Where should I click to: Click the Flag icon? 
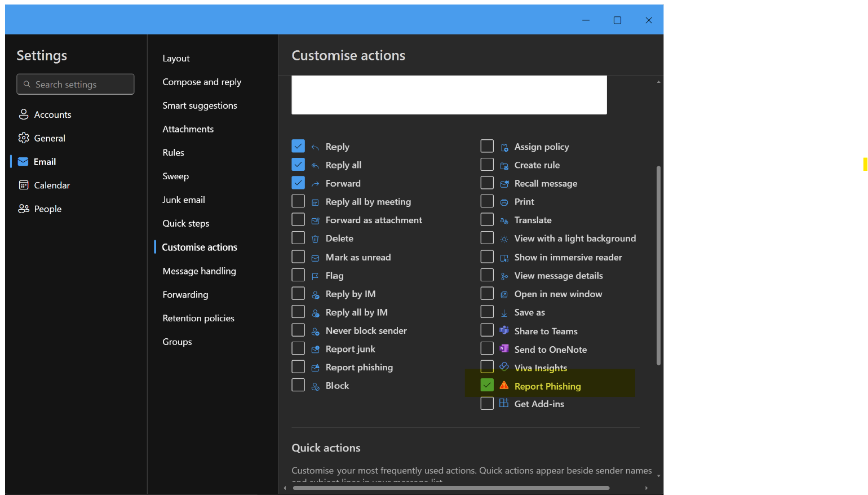[315, 275]
